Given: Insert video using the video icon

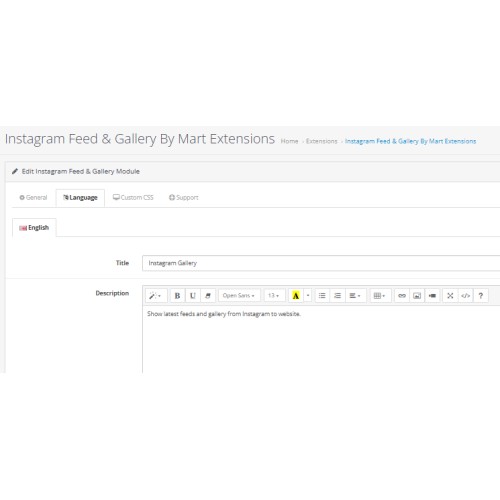Looking at the screenshot, I should [x=432, y=296].
